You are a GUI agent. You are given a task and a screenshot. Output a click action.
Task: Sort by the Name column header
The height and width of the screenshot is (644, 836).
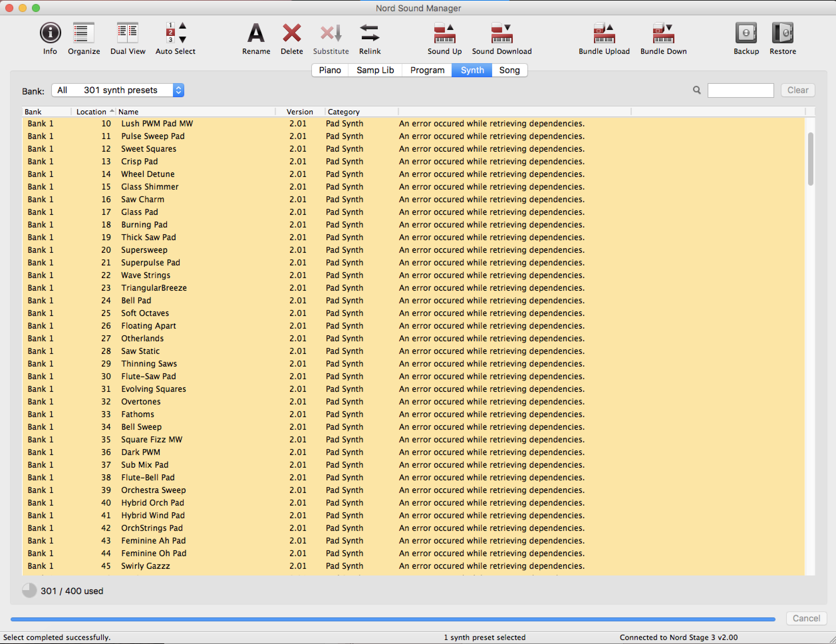(196, 111)
